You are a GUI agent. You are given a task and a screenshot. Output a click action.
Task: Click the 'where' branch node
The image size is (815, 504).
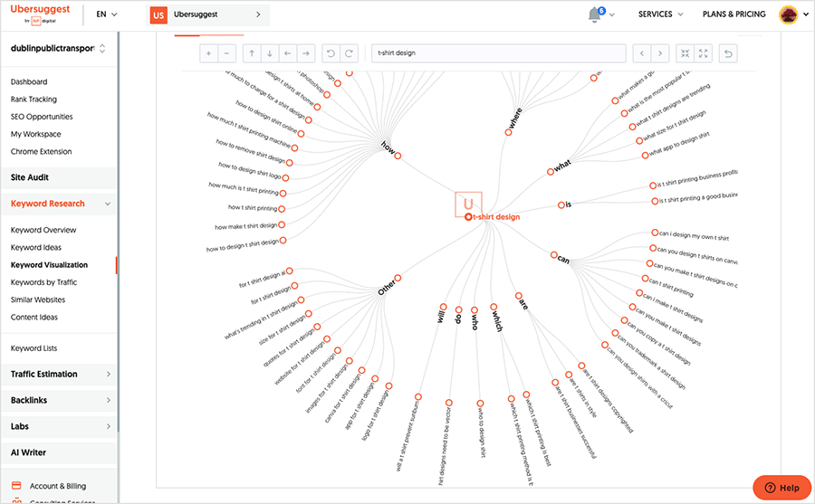[508, 132]
